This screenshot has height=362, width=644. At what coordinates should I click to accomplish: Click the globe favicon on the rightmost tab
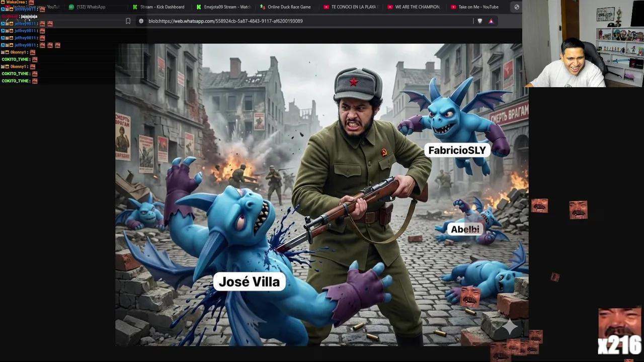(516, 7)
